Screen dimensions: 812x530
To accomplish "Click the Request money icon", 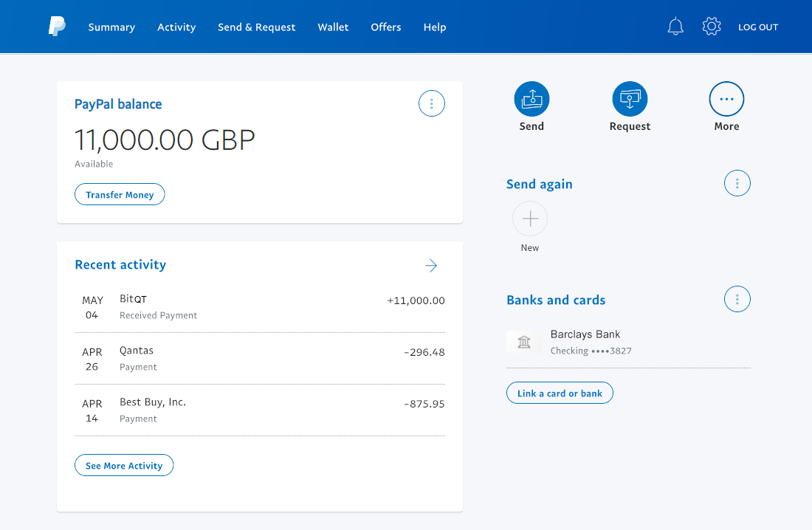I will pos(630,99).
